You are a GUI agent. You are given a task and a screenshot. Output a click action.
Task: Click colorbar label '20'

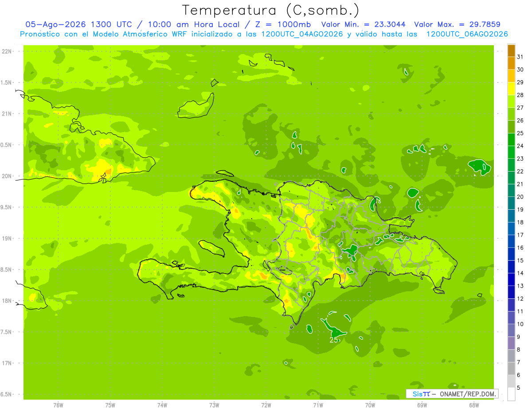(520, 197)
